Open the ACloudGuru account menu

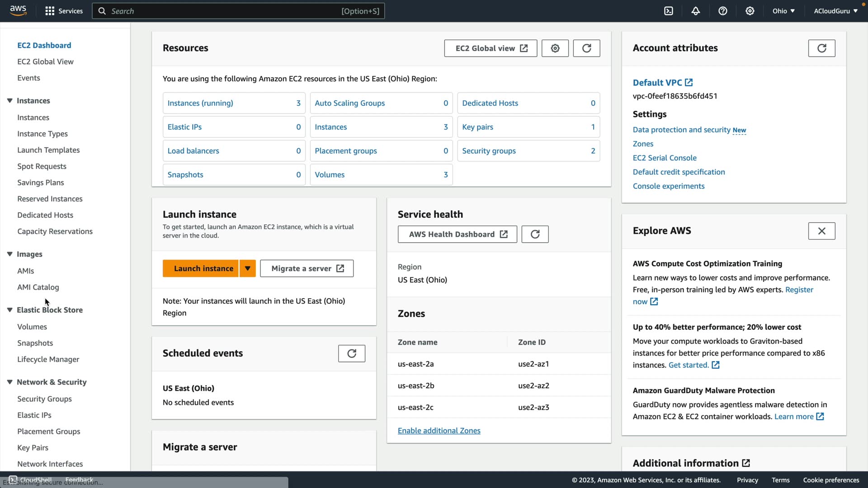(x=835, y=11)
